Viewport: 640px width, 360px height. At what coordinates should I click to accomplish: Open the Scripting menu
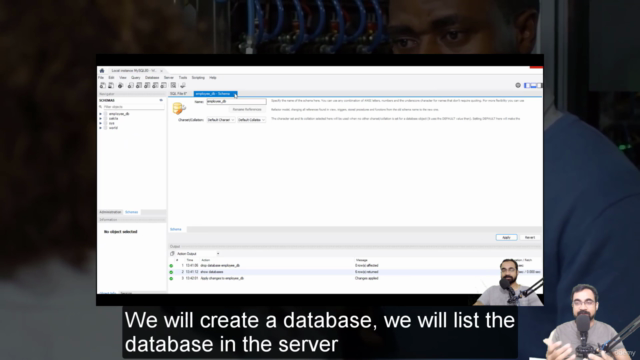[x=198, y=78]
